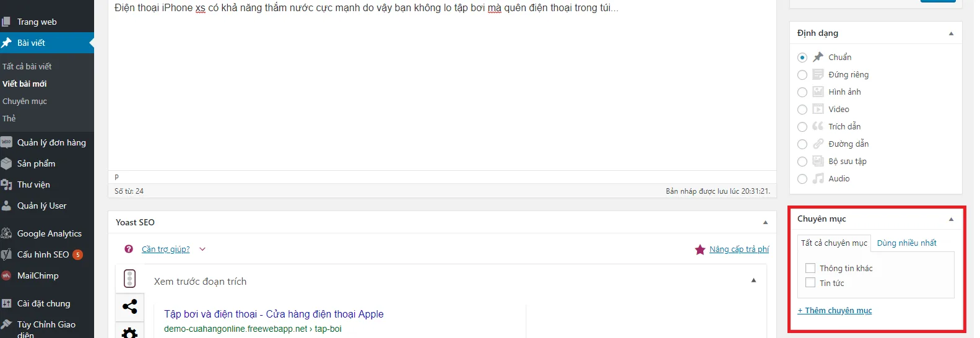Screen dimensions: 980x338
Task: Open Yoast social share tab icon
Action: coord(130,306)
